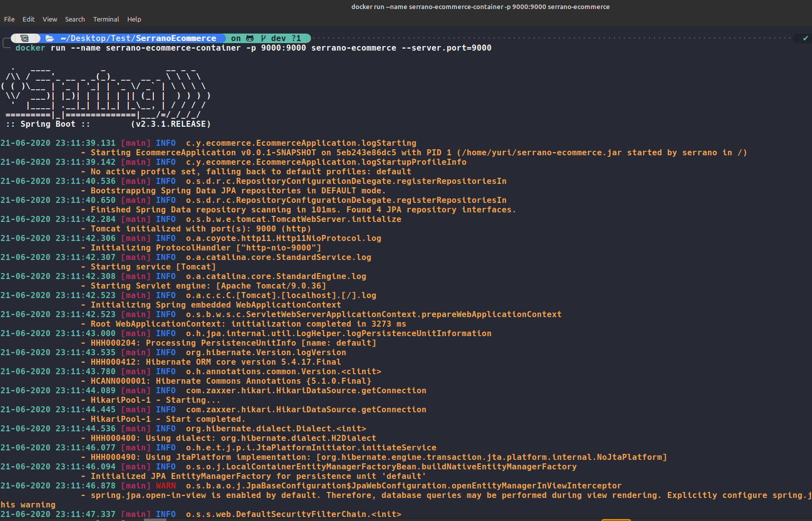The width and height of the screenshot is (812, 521).
Task: Click the green check mark status icon
Action: pyautogui.click(x=805, y=38)
